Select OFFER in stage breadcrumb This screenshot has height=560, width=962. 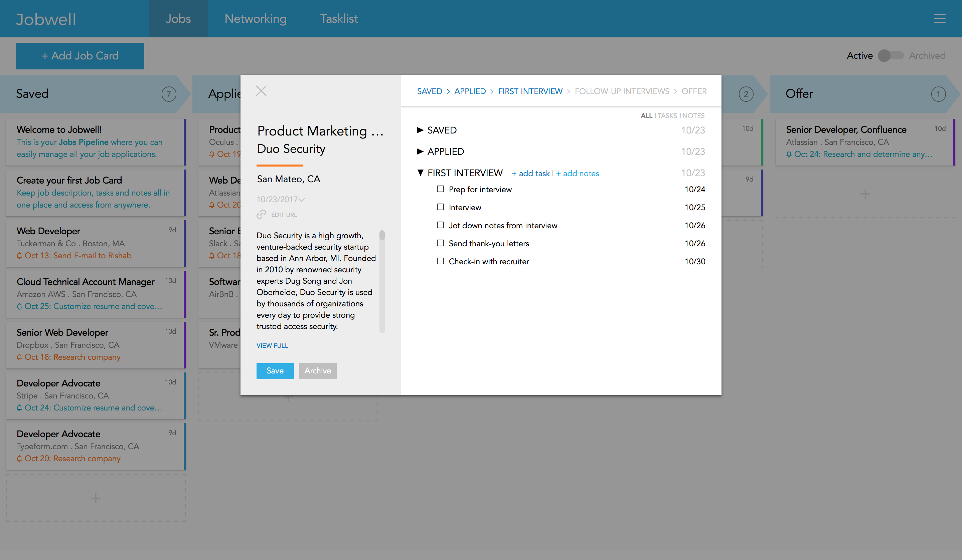(x=694, y=91)
